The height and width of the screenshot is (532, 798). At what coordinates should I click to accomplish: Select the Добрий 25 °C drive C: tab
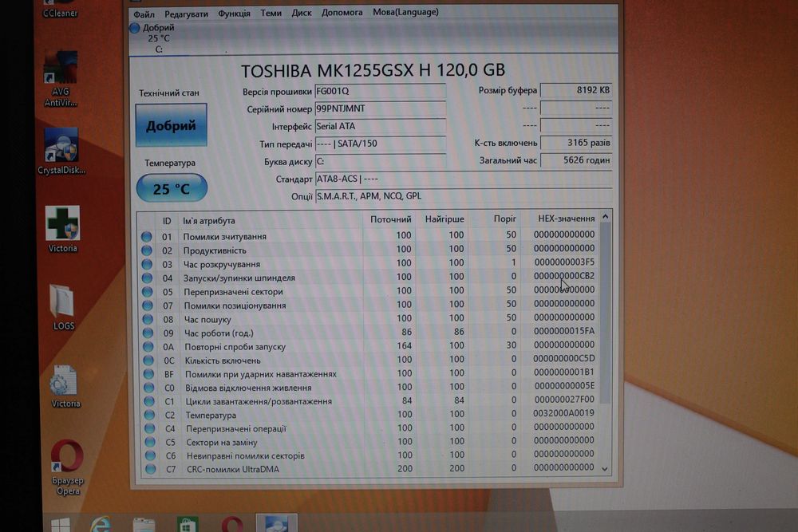click(x=152, y=38)
